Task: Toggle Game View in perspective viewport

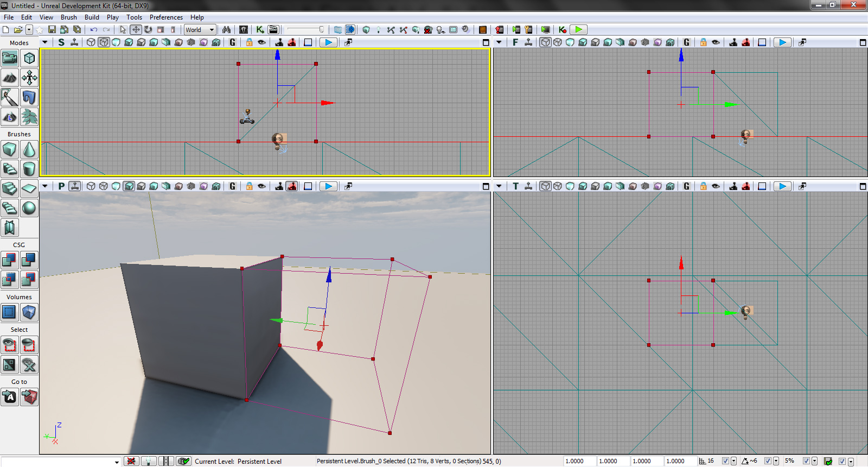Action: tap(232, 186)
